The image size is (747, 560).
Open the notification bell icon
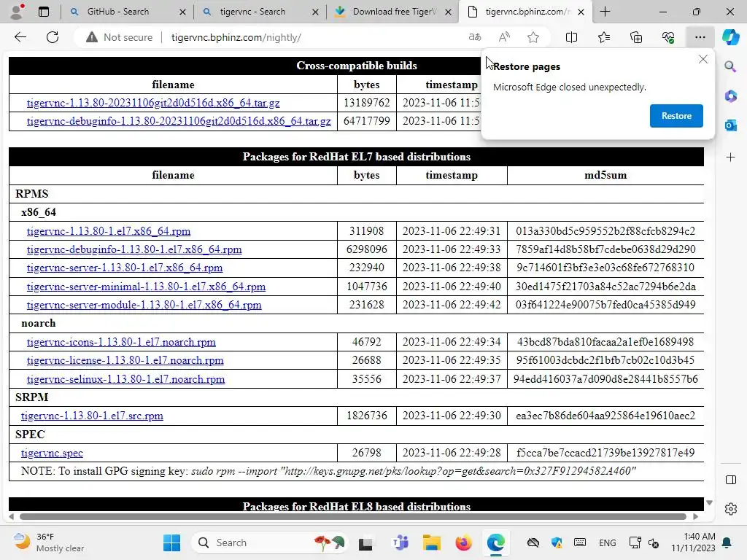(x=727, y=542)
